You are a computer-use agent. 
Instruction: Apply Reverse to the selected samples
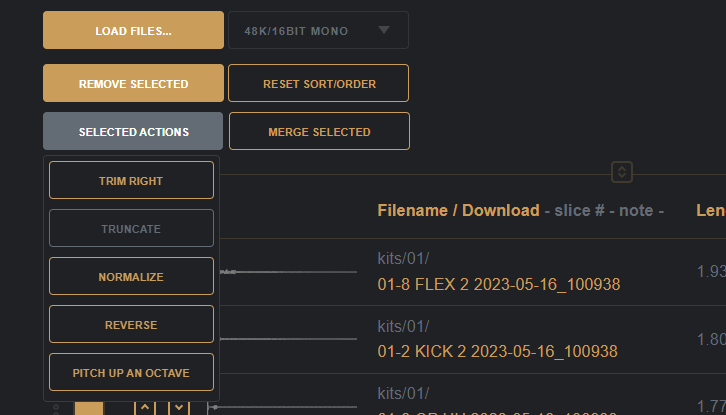pyautogui.click(x=131, y=325)
